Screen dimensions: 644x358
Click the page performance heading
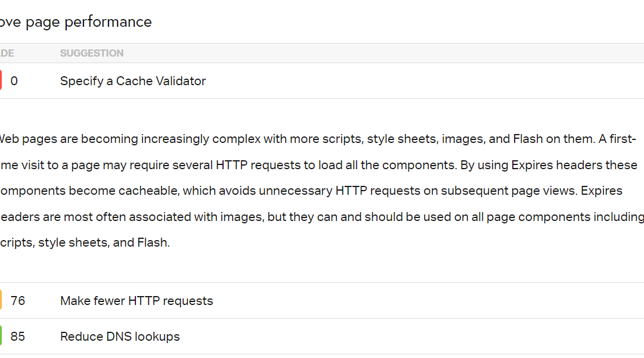[x=76, y=21]
